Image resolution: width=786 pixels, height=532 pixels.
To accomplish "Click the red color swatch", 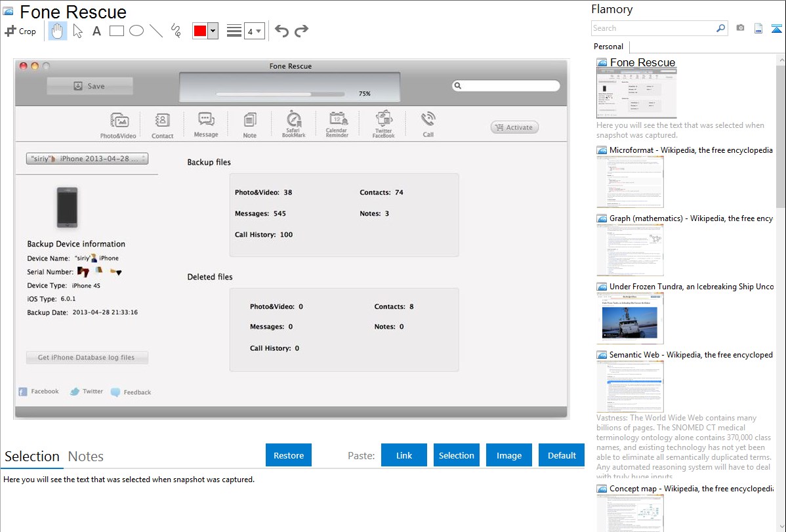I will click(200, 31).
